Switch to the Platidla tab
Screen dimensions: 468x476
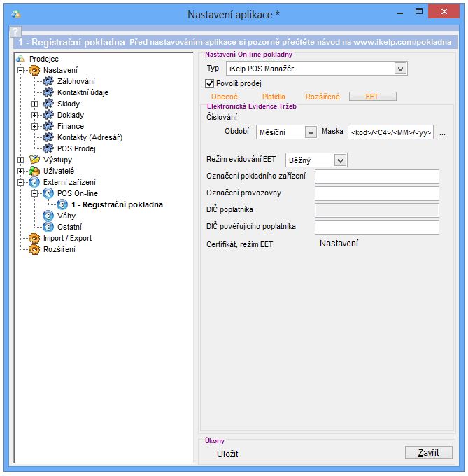click(274, 97)
